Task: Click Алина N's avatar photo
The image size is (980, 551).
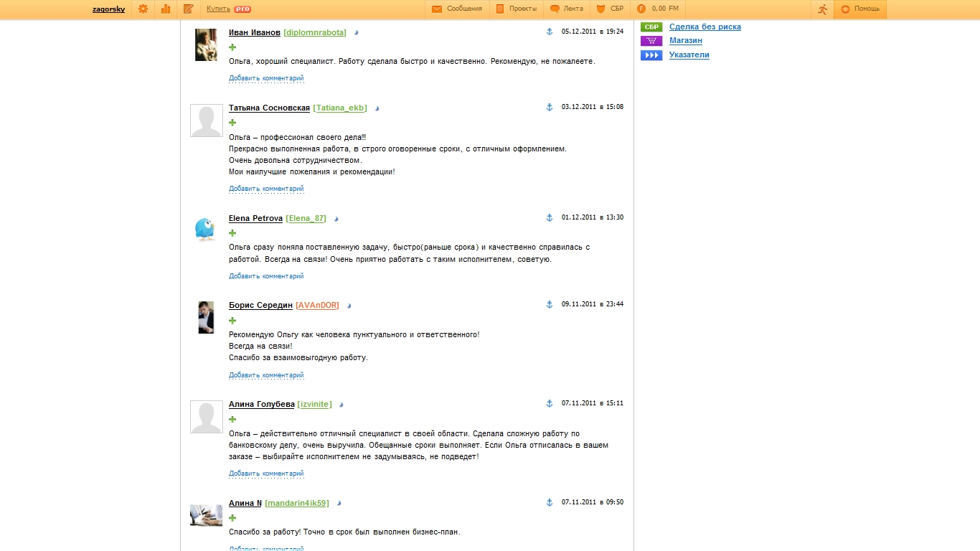Action: pyautogui.click(x=206, y=514)
